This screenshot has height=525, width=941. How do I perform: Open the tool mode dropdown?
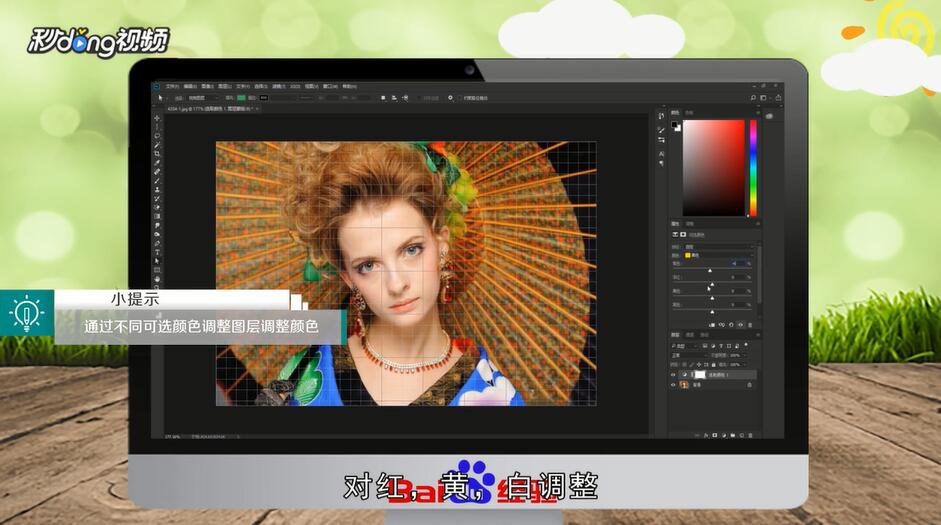(x=203, y=98)
